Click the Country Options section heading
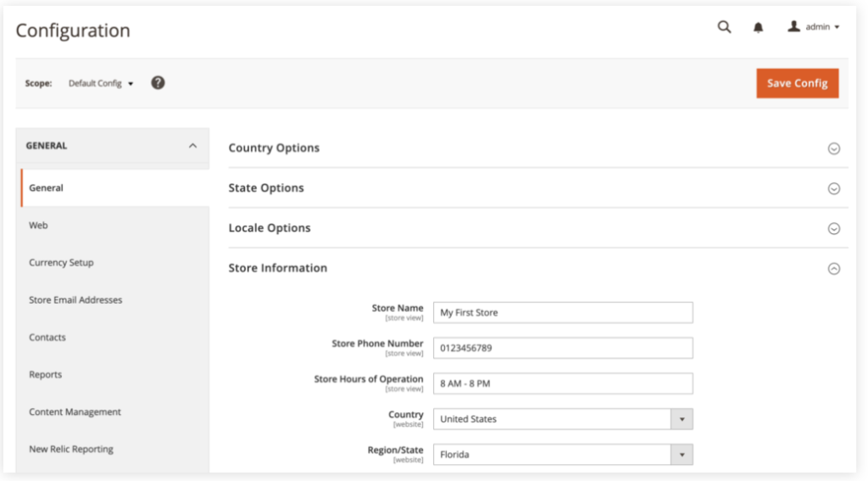 [274, 148]
